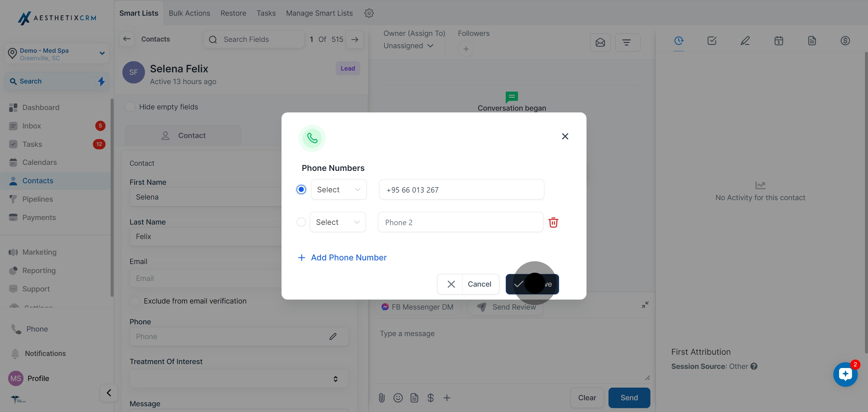Open the Profile menu

click(x=29, y=378)
